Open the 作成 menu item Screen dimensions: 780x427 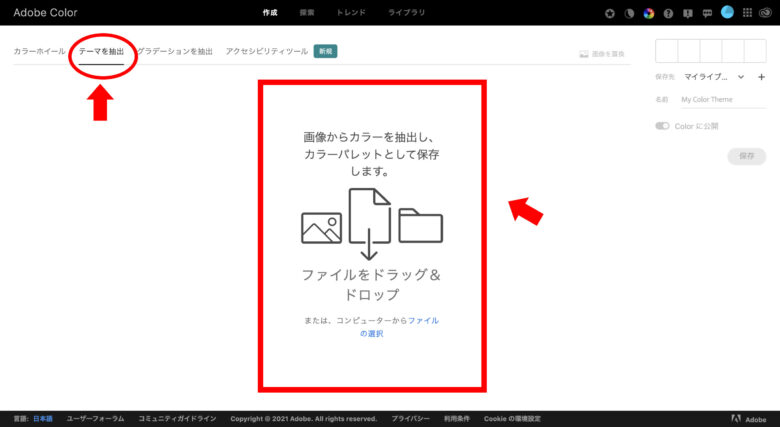coord(270,13)
